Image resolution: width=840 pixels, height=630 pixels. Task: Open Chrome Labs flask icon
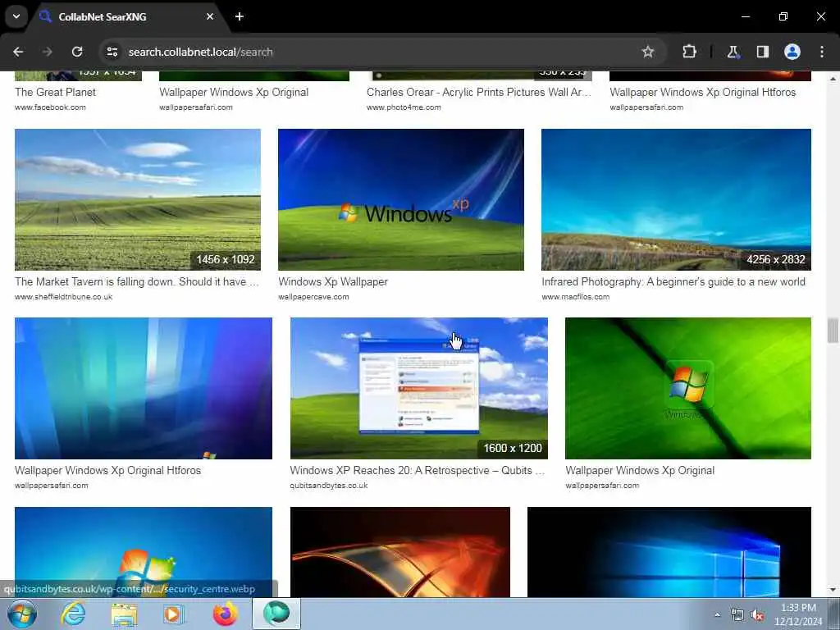pos(733,52)
